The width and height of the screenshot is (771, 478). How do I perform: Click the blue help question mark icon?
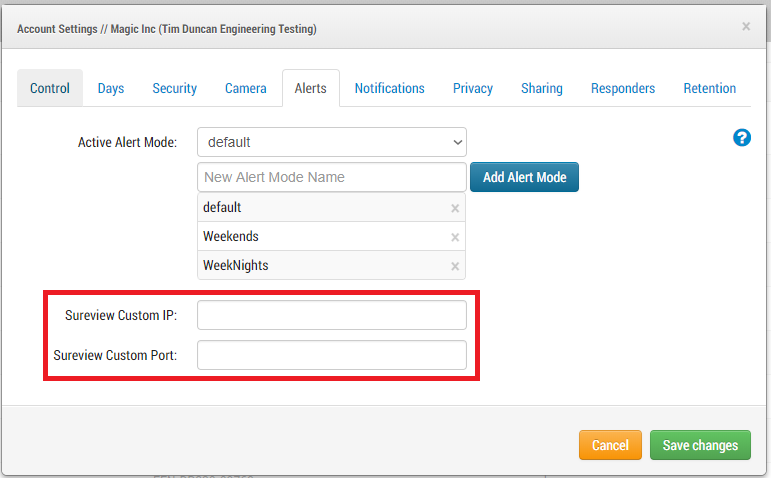click(742, 138)
